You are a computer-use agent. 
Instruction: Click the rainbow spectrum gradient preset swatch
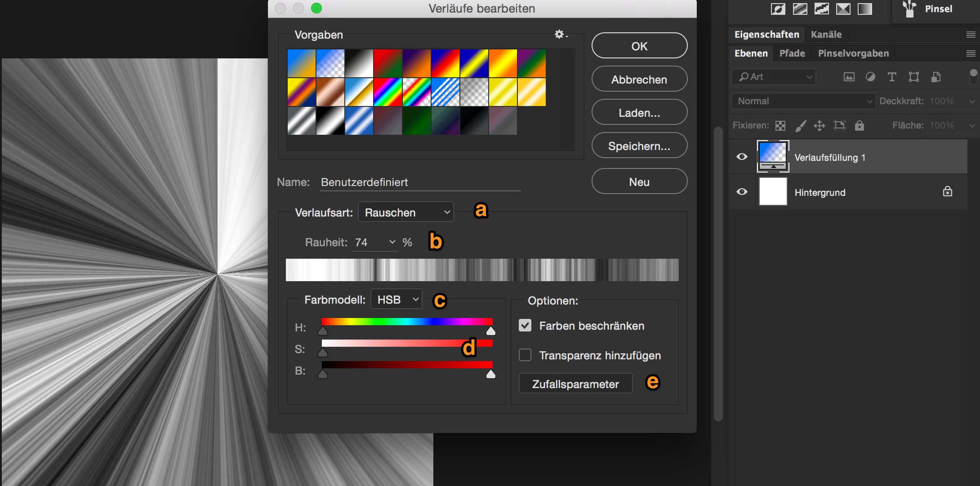(388, 92)
